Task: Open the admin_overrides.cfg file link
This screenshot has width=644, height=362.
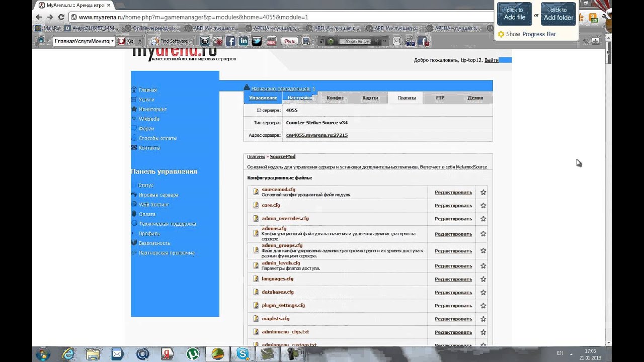Action: click(285, 218)
